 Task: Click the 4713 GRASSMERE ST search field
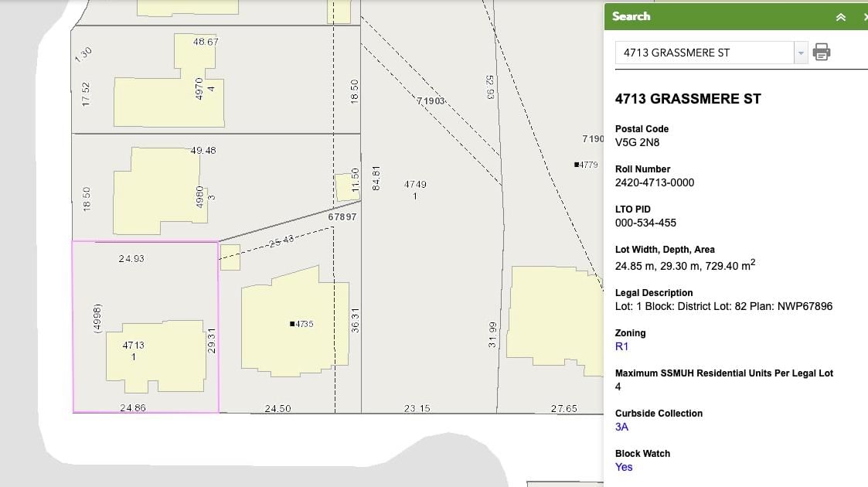(x=704, y=53)
